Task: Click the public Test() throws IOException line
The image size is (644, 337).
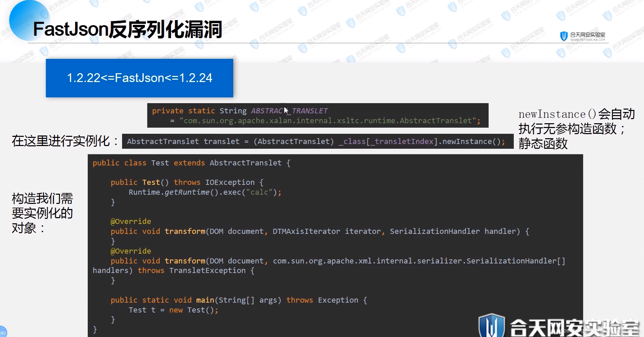Action: click(187, 182)
